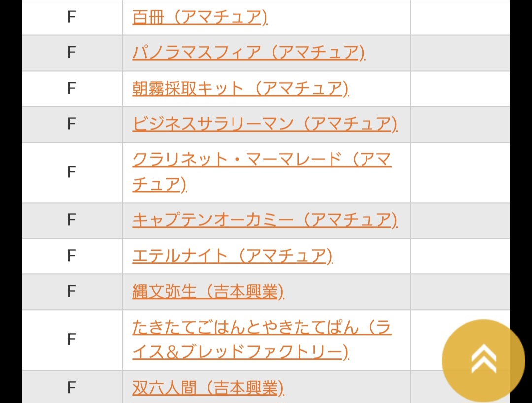Viewport: 532px width, 403px height.
Task: Open the たきたてごはんとやきたてぱん link
Action: click(x=262, y=328)
